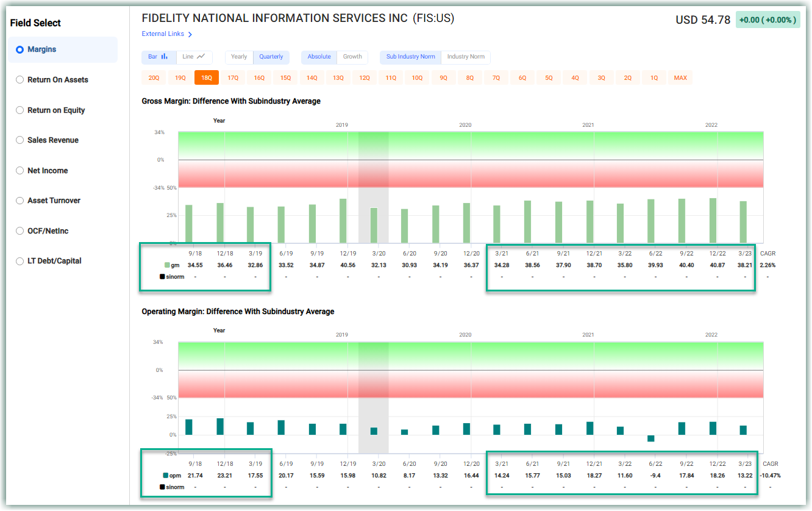This screenshot has width=812, height=511.
Task: Click sinorm swatch under gross margin
Action: click(x=162, y=277)
